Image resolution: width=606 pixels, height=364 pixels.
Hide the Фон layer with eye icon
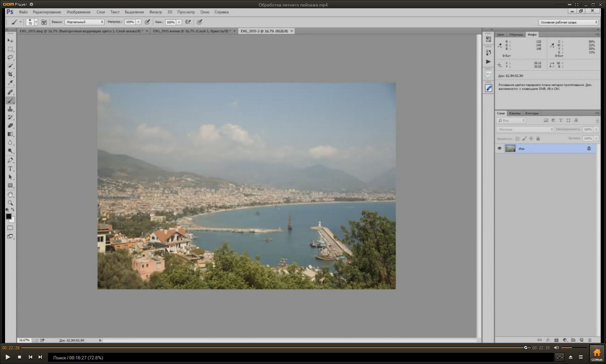499,148
